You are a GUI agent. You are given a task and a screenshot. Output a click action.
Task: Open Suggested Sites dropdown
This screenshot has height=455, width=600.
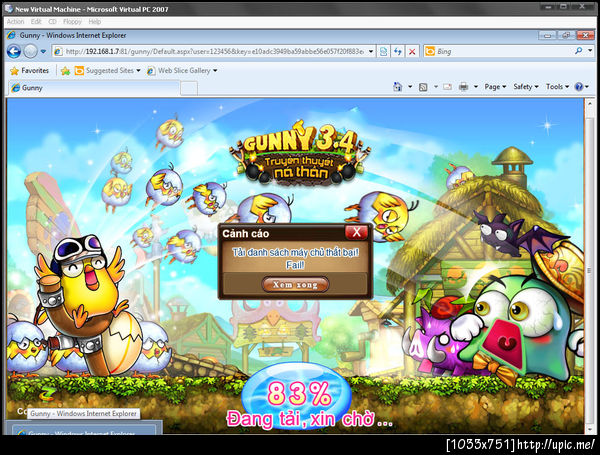[x=108, y=71]
